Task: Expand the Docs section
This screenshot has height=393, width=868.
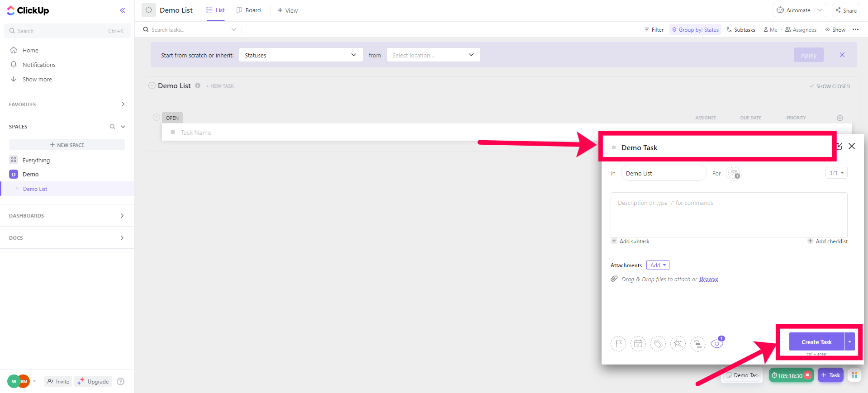Action: click(x=122, y=238)
